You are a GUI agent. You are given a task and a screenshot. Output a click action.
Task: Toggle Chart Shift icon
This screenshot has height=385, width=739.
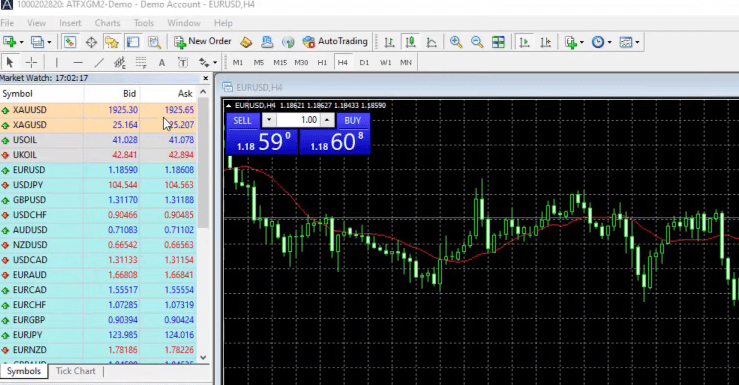pos(545,42)
